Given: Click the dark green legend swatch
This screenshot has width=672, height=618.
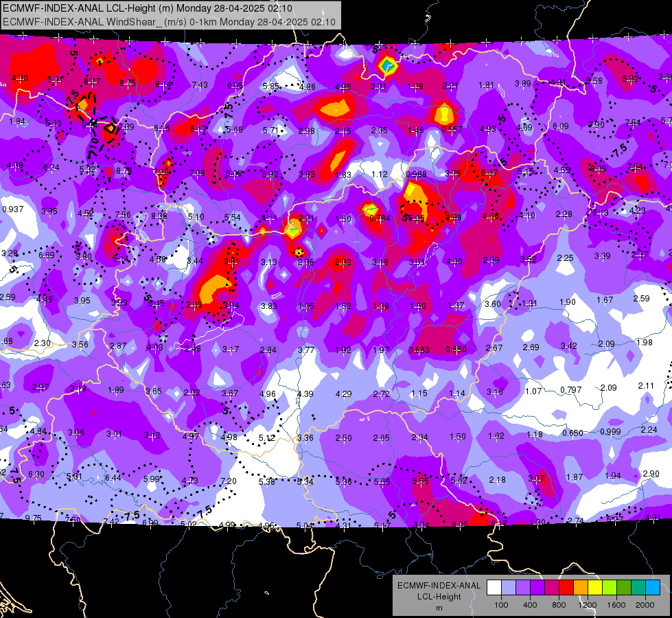Looking at the screenshot, I should pyautogui.click(x=624, y=588).
